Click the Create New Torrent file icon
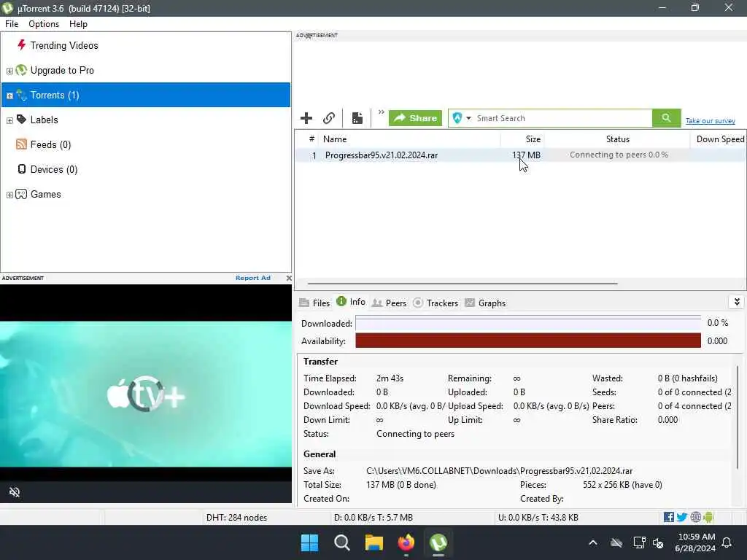Screen dimensions: 747x560 357,118
